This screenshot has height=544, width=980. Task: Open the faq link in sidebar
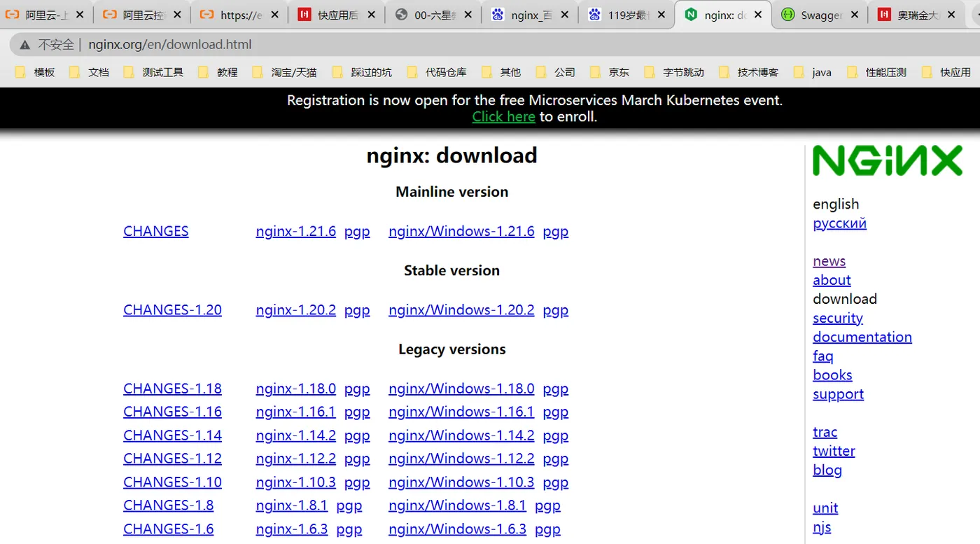[x=822, y=356]
